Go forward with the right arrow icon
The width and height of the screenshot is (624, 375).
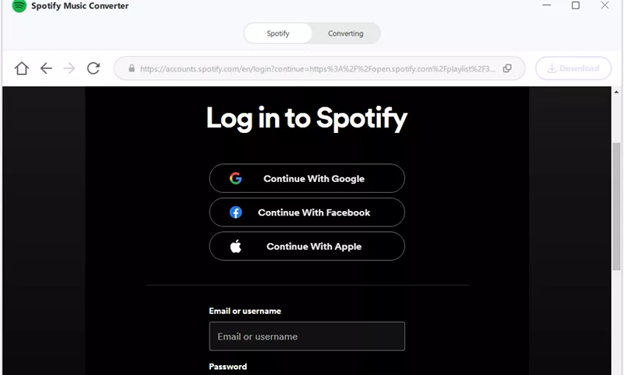click(69, 68)
